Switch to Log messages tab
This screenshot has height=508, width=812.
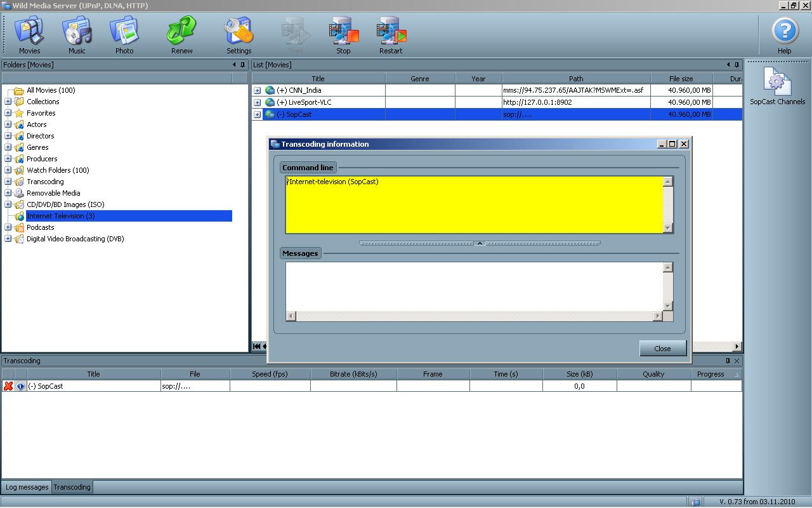click(27, 487)
